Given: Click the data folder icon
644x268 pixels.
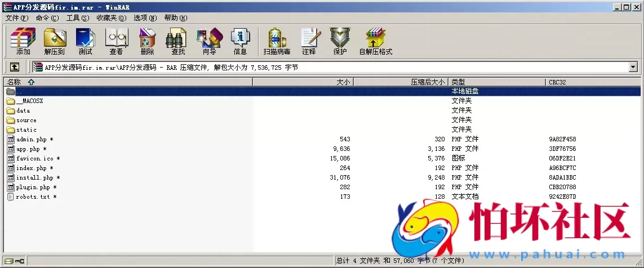Looking at the screenshot, I should (11, 110).
